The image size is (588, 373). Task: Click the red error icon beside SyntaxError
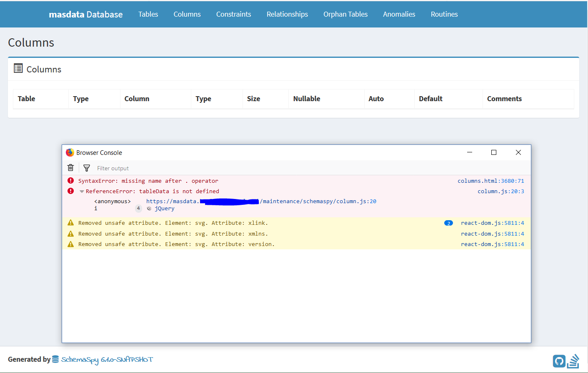(70, 180)
